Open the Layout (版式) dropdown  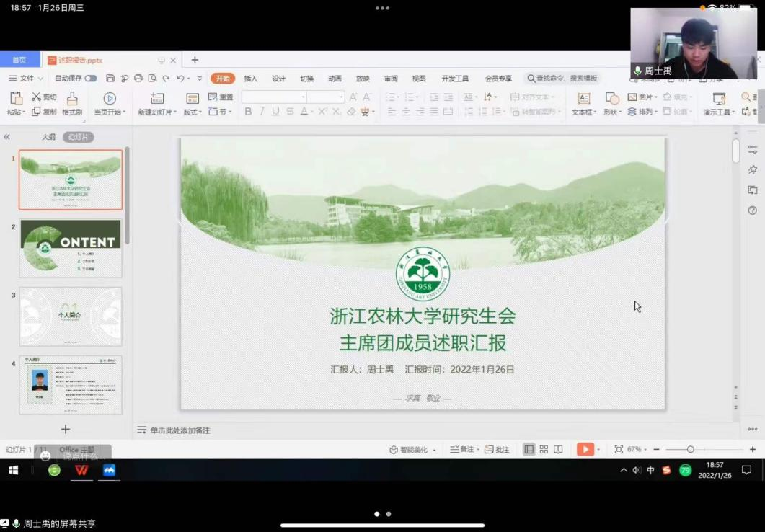click(193, 112)
